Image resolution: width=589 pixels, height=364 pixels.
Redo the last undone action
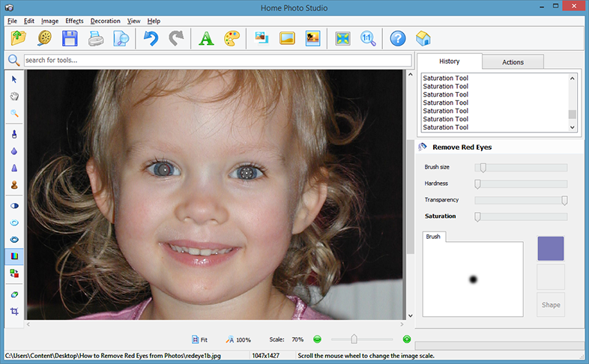click(x=176, y=38)
